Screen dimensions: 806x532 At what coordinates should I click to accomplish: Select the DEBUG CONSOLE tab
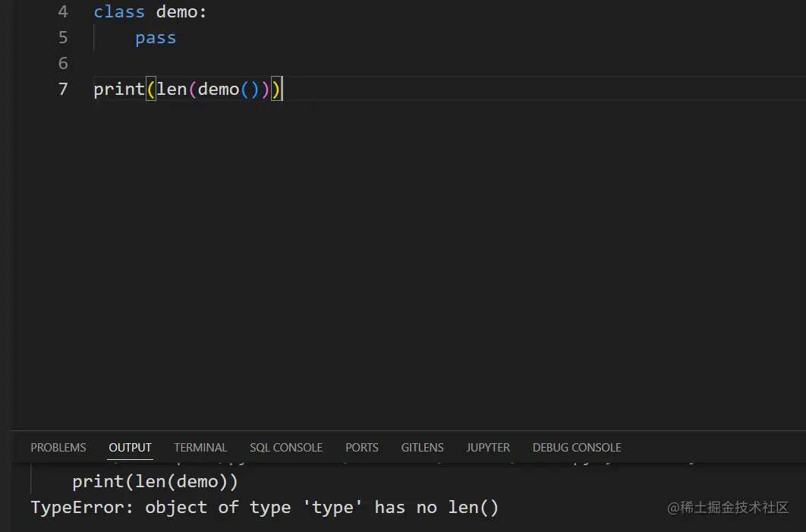tap(577, 447)
